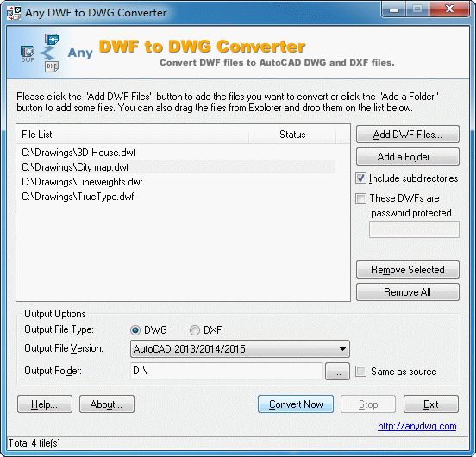476x457 pixels.
Task: Start conversion with Convert Now
Action: click(296, 404)
